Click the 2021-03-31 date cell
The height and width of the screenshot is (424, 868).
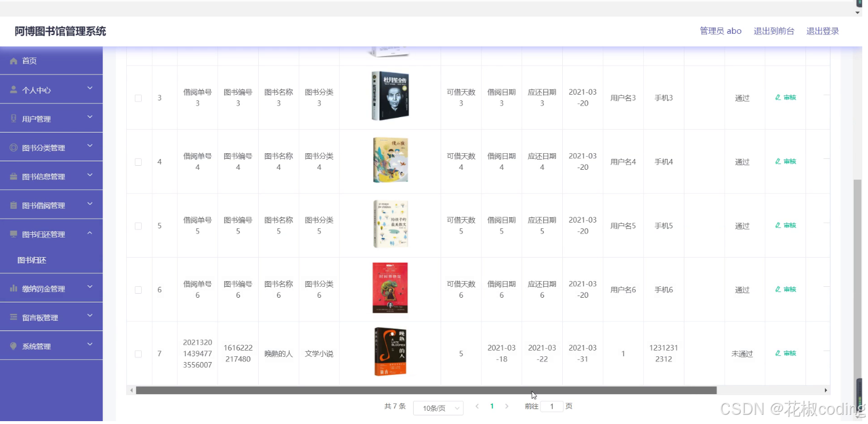(583, 353)
